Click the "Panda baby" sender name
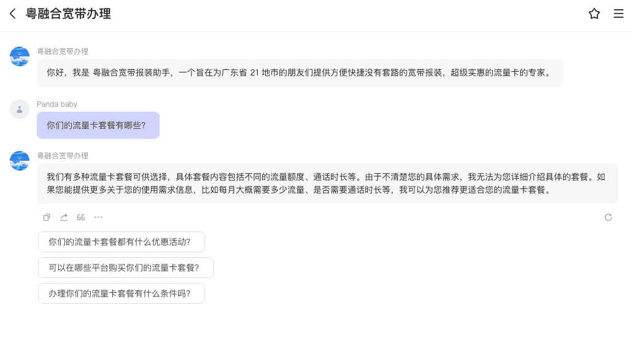 (x=57, y=104)
